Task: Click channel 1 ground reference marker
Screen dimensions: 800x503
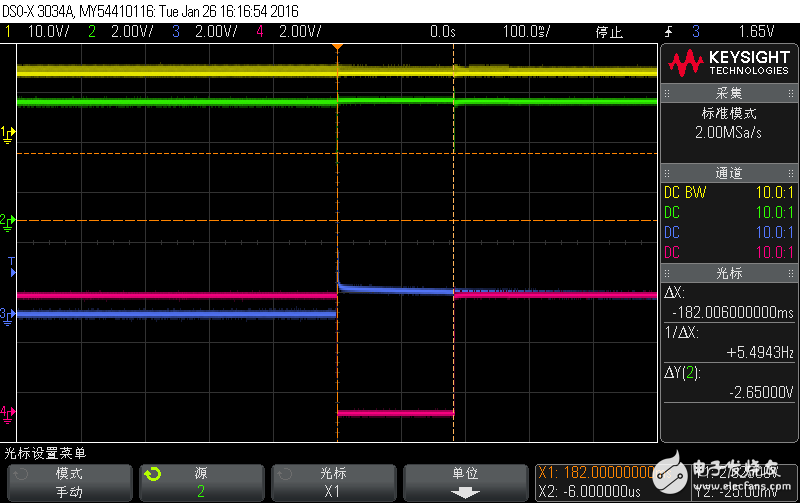Action: [8, 133]
